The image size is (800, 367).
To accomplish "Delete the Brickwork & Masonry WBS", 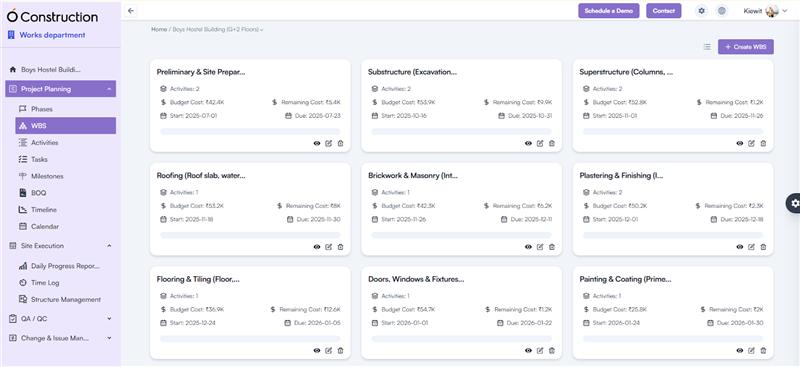I will pos(552,247).
